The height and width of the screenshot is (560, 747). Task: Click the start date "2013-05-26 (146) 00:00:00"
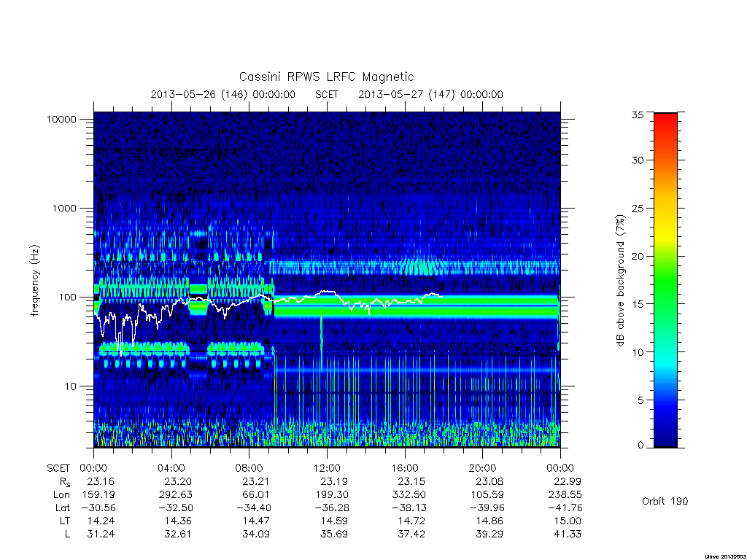pyautogui.click(x=223, y=94)
